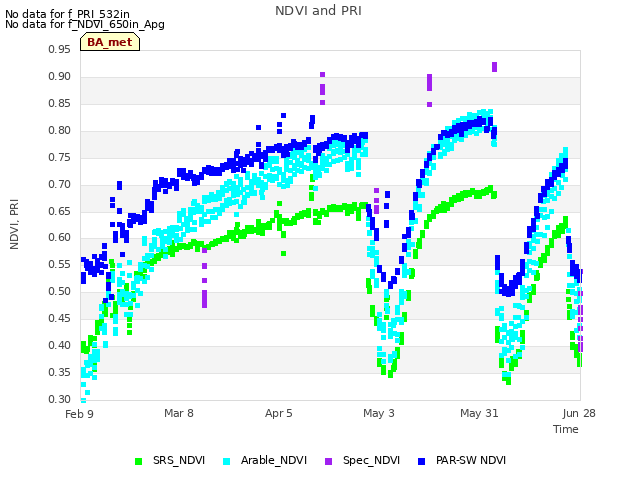Click the cyan Arable_NDVI legend marker

point(227,461)
